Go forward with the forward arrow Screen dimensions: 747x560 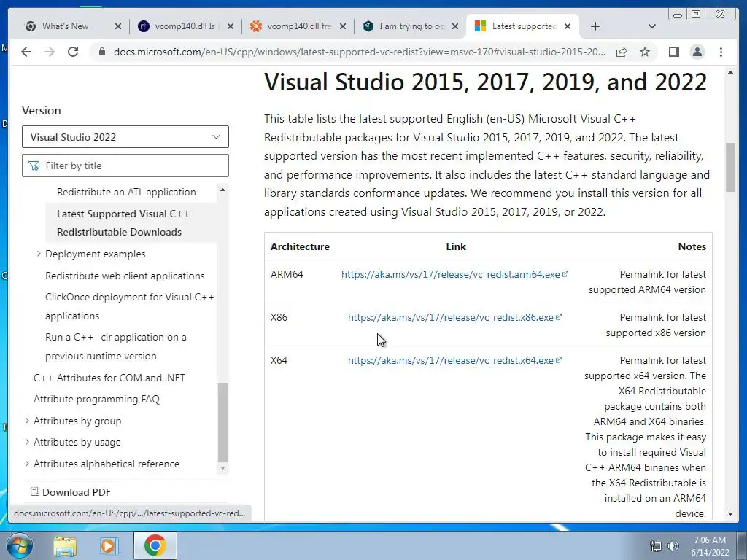(50, 52)
